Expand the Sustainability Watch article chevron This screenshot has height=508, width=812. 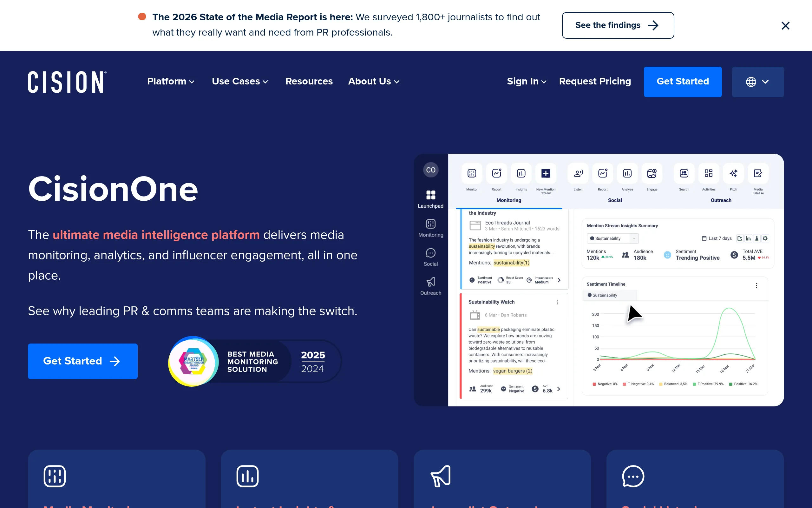click(559, 389)
